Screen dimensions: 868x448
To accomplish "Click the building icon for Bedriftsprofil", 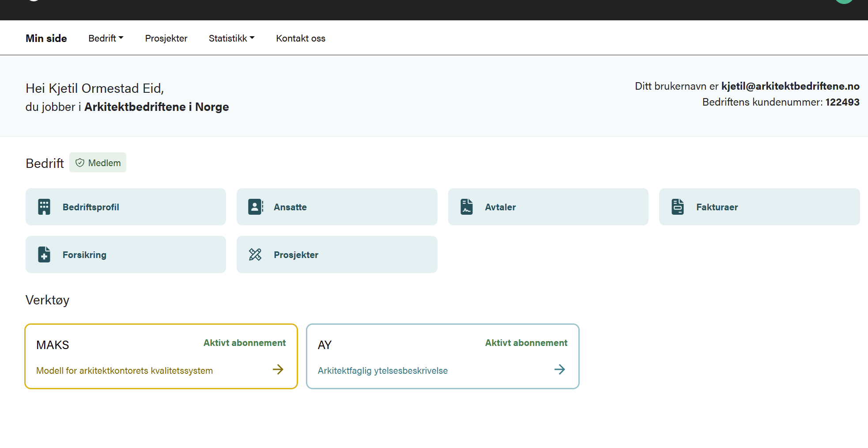I will 44,207.
